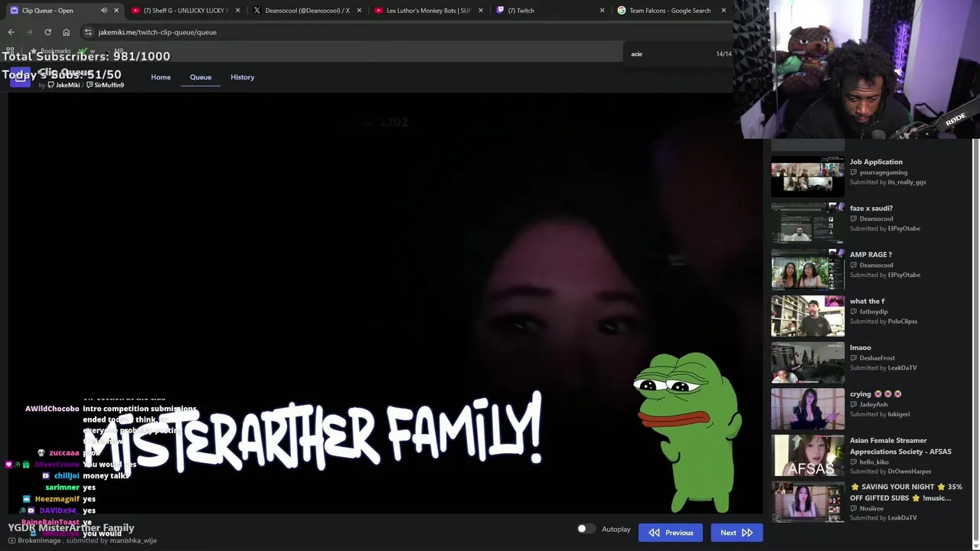Click submitter name its_really_ggs
The height and width of the screenshot is (551, 980).
(906, 182)
